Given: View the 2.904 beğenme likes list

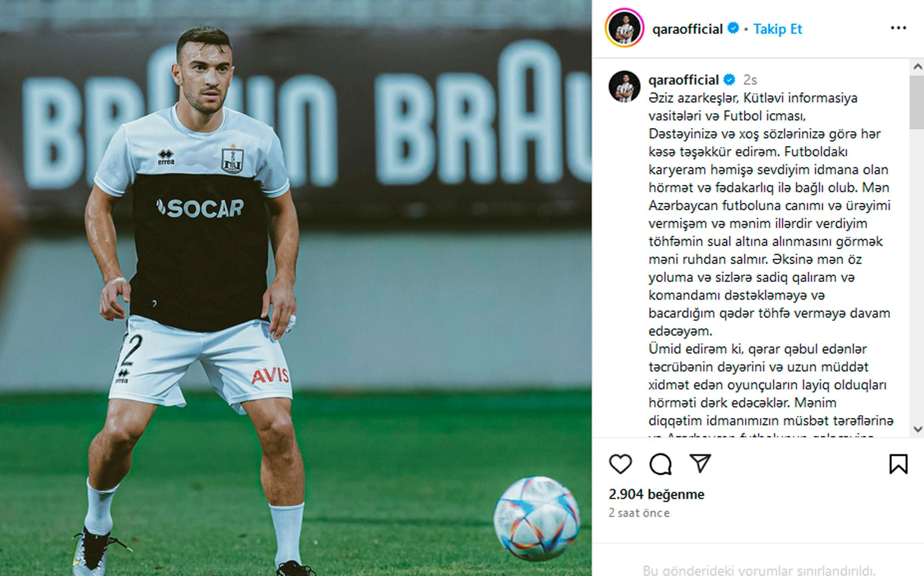Looking at the screenshot, I should pyautogui.click(x=656, y=494).
